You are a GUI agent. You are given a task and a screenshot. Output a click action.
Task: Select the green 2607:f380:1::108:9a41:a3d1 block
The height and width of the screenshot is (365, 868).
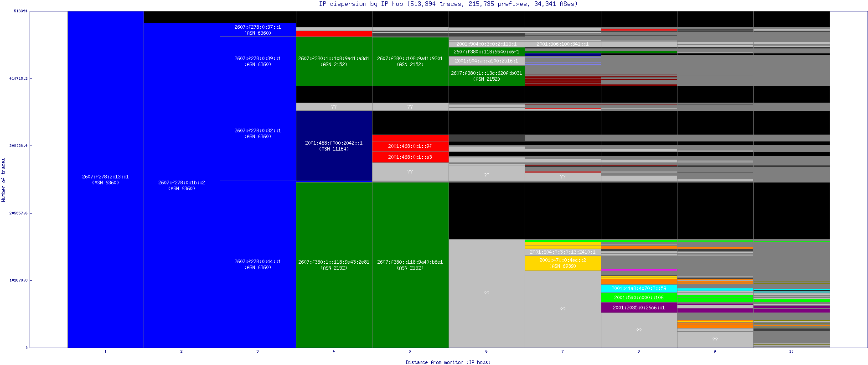334,61
